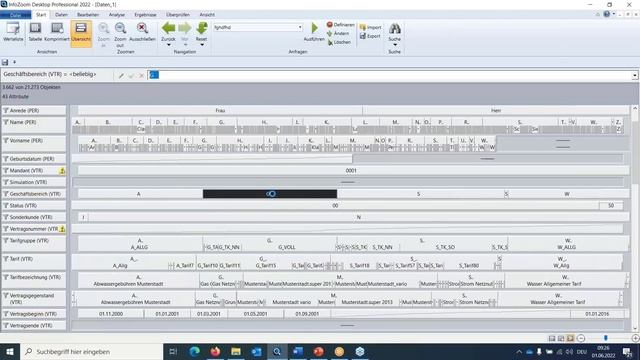Click Löschen in the Anfragen group

[339, 42]
